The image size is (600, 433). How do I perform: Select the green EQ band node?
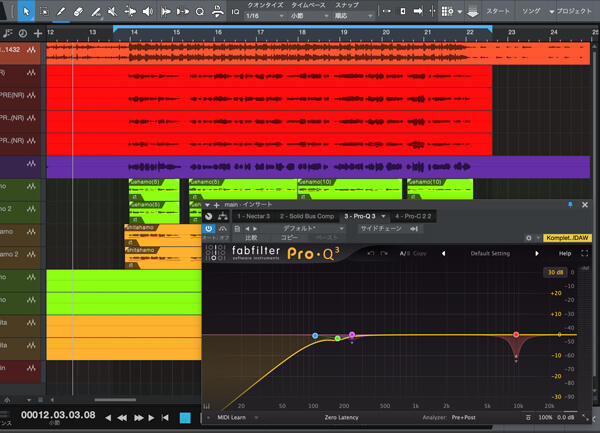point(338,338)
